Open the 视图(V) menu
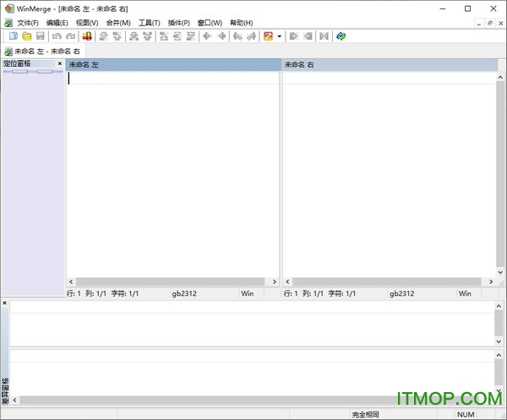 [87, 23]
